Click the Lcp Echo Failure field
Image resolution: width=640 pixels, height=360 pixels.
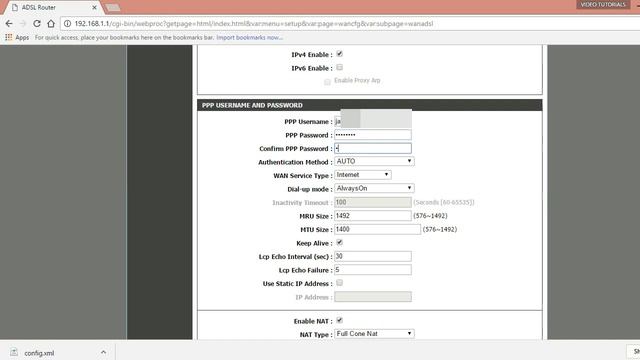point(373,270)
